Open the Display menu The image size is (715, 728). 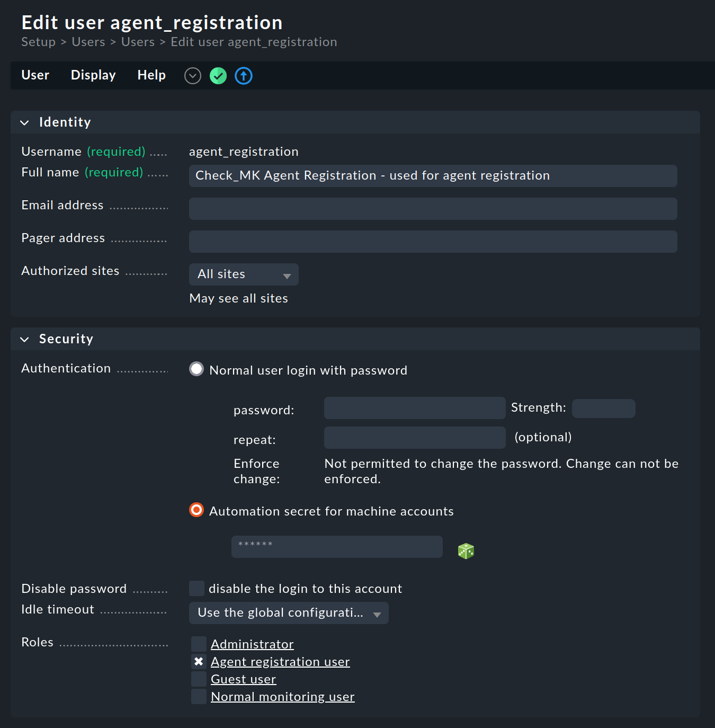pos(93,75)
